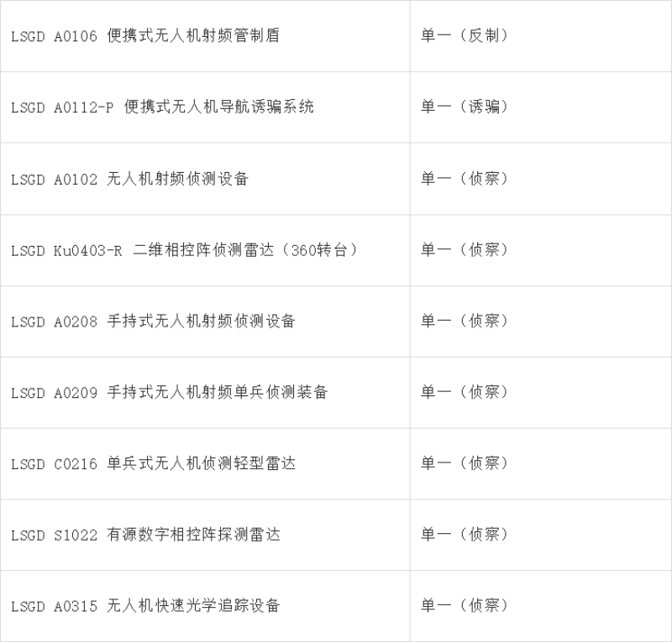Select 单一（侦察） in the C0216 row
This screenshot has height=643, width=672.
pyautogui.click(x=465, y=464)
